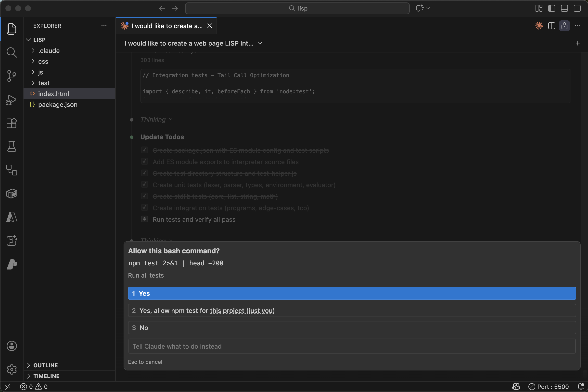Open package.json in the explorer
Screen dimensions: 588x392
click(58, 105)
